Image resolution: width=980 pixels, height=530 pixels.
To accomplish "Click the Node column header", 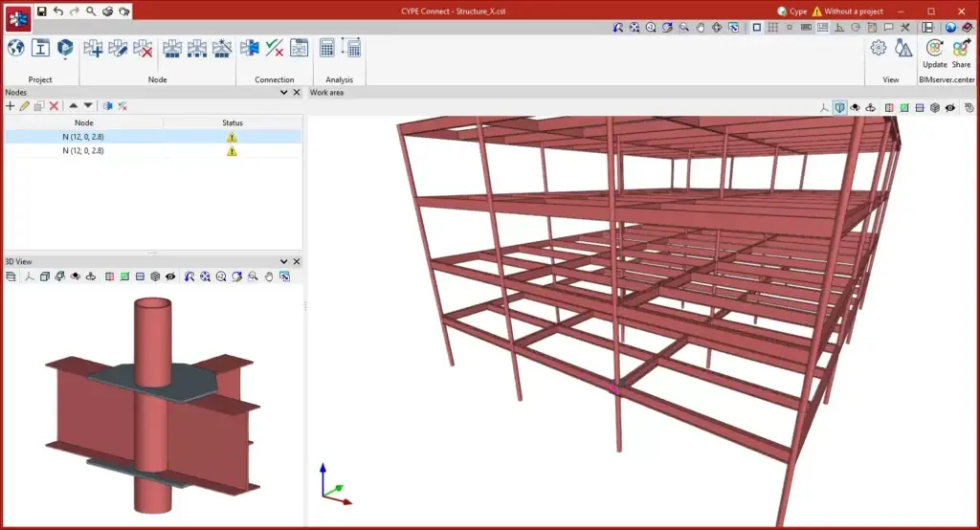I will tap(84, 122).
